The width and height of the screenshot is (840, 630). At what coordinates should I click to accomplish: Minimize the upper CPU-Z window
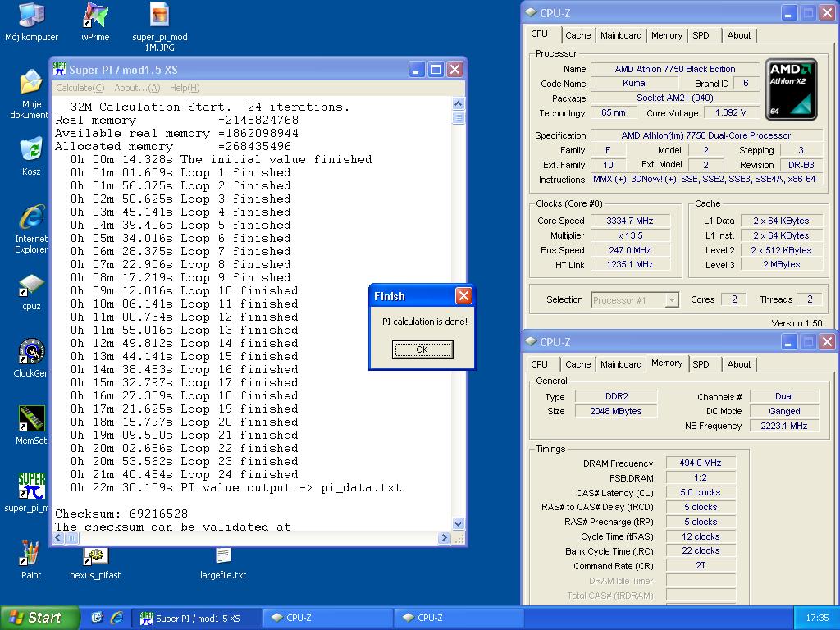(x=787, y=13)
